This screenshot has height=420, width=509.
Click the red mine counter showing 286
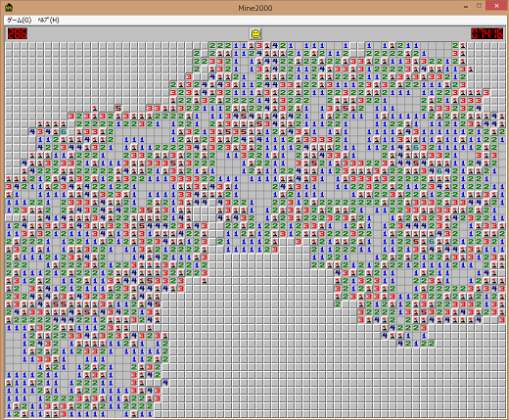coord(18,33)
